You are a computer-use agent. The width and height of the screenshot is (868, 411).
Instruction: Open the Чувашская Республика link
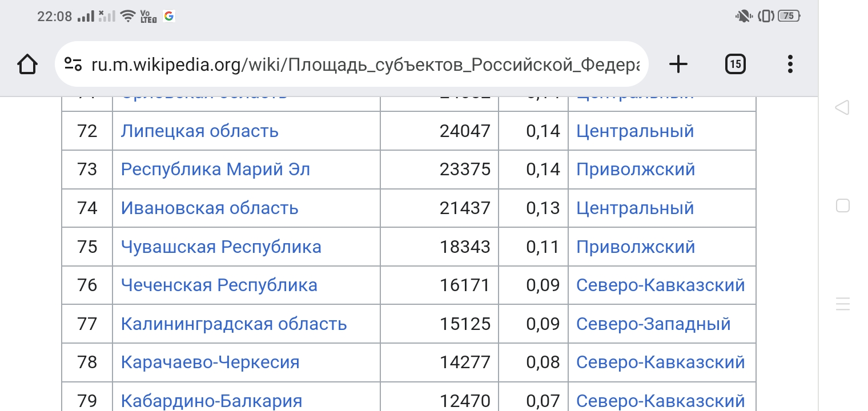point(221,247)
